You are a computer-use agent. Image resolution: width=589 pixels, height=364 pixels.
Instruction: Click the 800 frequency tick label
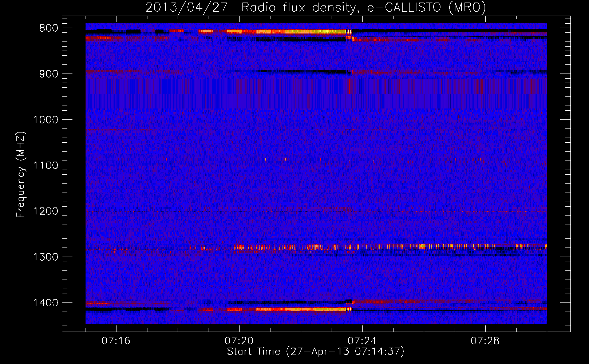(x=49, y=28)
